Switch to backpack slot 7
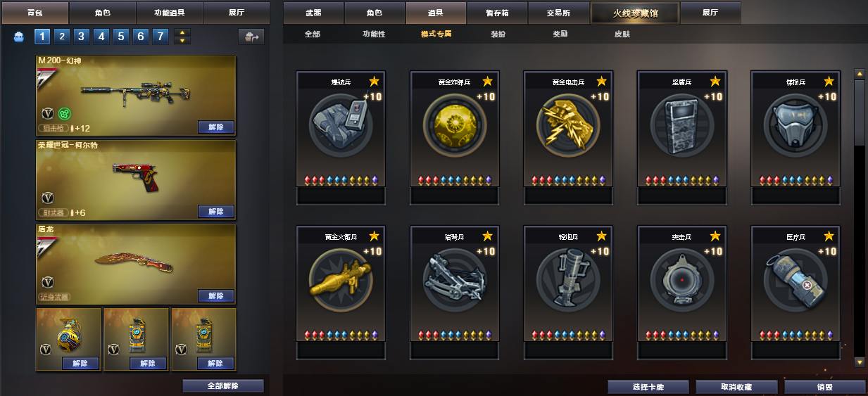The width and height of the screenshot is (868, 396). [161, 37]
